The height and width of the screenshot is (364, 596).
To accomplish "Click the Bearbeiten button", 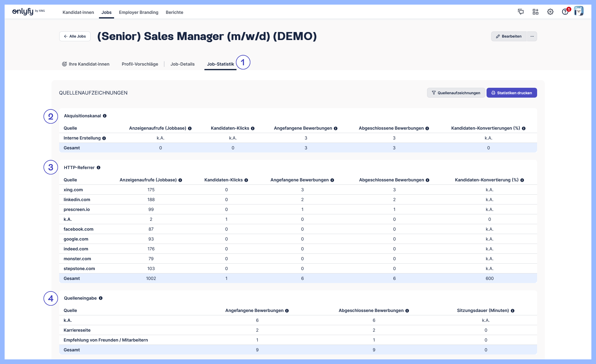I will coord(509,36).
